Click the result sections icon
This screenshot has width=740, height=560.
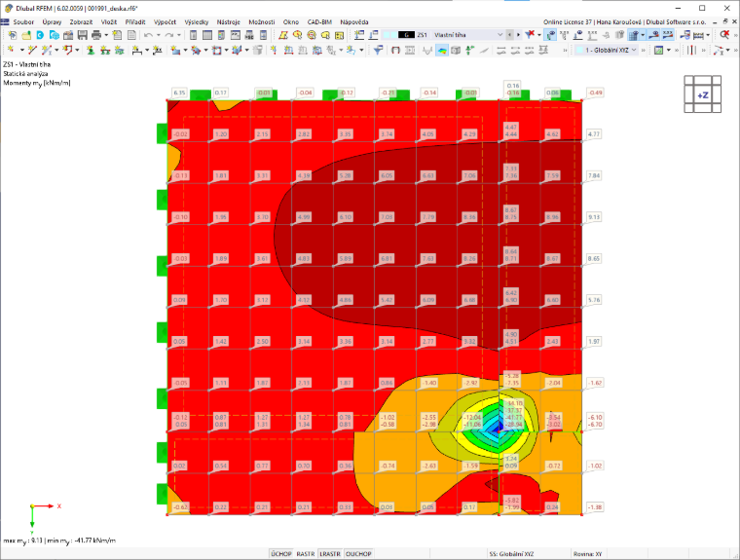pyautogui.click(x=684, y=35)
